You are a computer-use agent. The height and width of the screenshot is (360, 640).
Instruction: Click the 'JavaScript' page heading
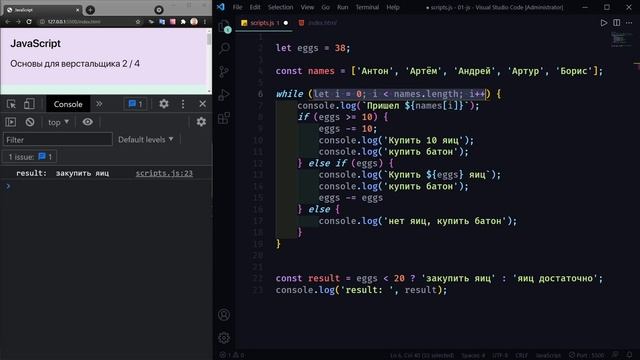(x=36, y=44)
